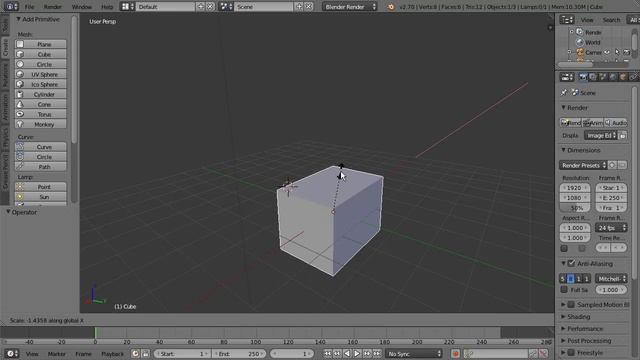Enable the Sampled Motion Blur checkbox

pos(571,304)
